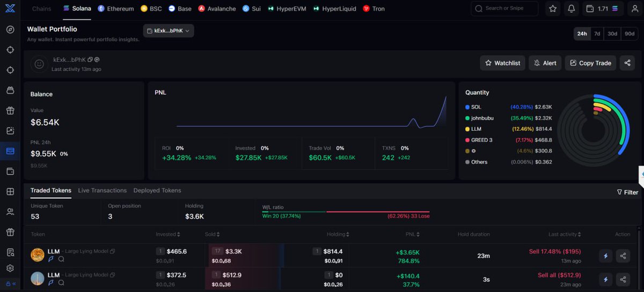Select the 30d time range
This screenshot has width=644, height=292.
point(612,33)
